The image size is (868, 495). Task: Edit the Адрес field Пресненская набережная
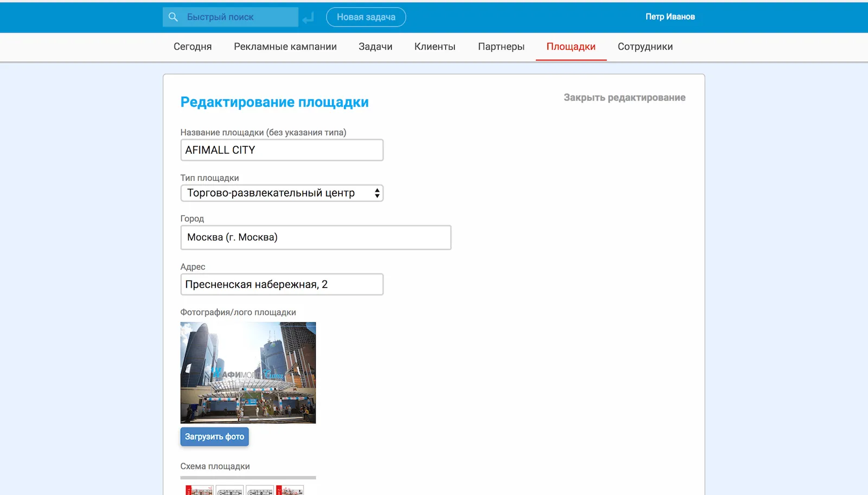(282, 284)
